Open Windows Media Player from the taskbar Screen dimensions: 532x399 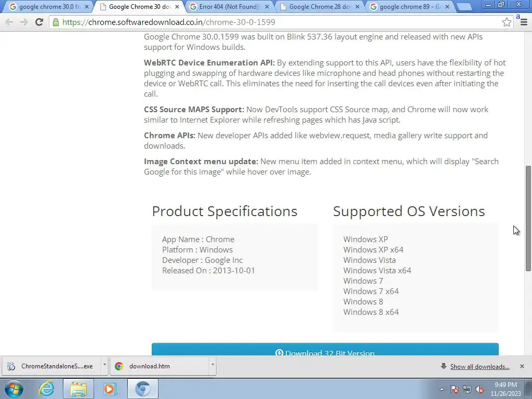click(x=110, y=389)
